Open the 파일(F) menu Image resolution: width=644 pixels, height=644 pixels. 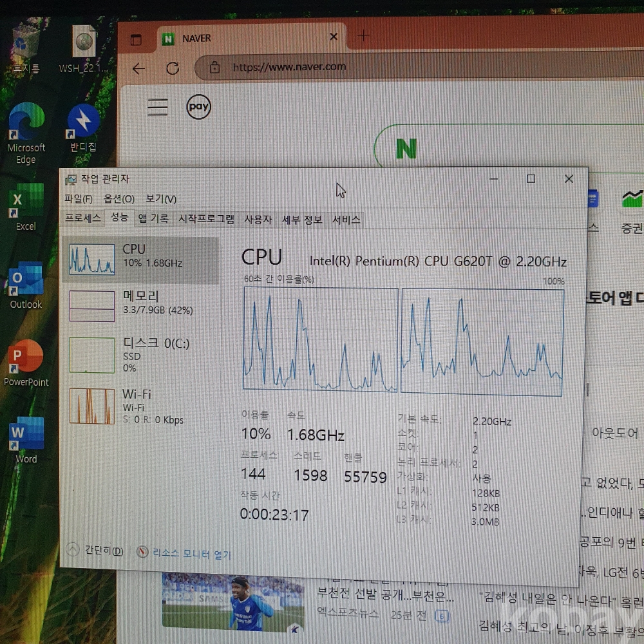click(78, 199)
